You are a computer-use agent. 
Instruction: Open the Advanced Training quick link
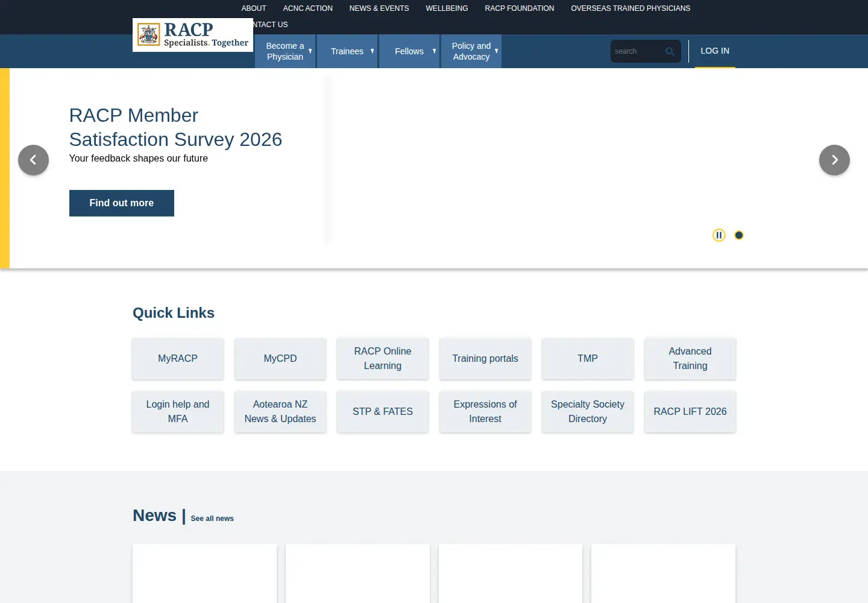(690, 359)
